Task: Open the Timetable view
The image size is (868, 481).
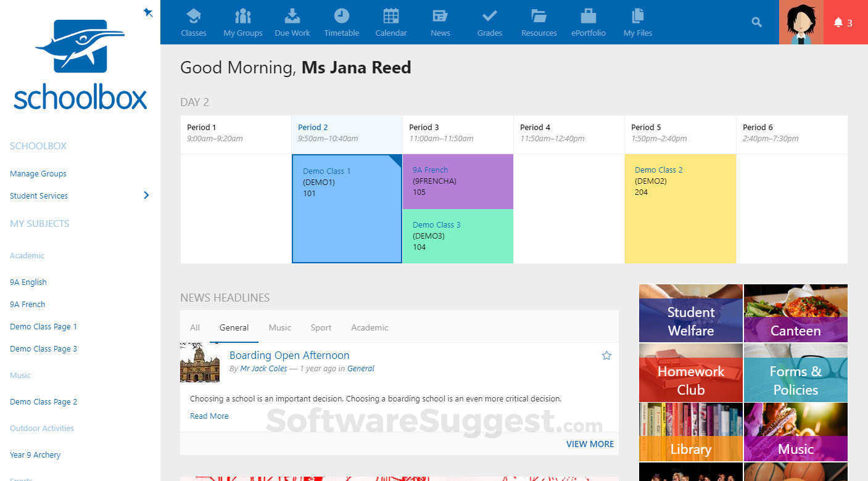Action: tap(341, 22)
